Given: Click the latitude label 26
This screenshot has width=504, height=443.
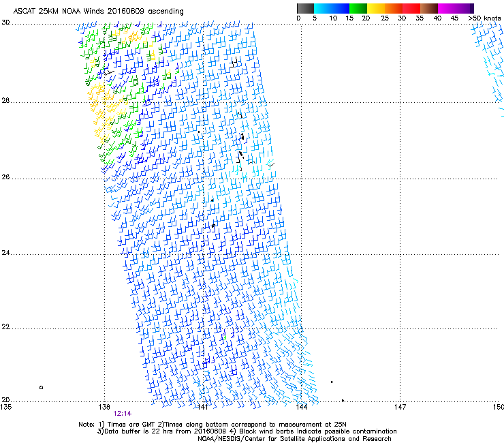Looking at the screenshot, I should [x=5, y=177].
